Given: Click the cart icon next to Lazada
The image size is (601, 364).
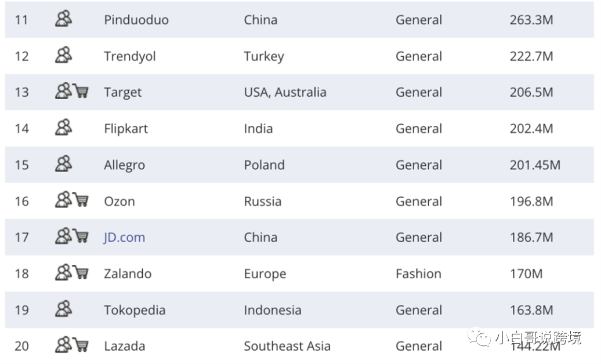Looking at the screenshot, I should point(81,345).
